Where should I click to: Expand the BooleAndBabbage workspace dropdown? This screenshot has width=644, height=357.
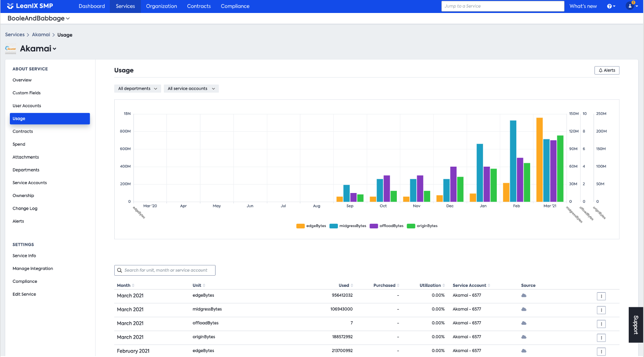coord(39,18)
